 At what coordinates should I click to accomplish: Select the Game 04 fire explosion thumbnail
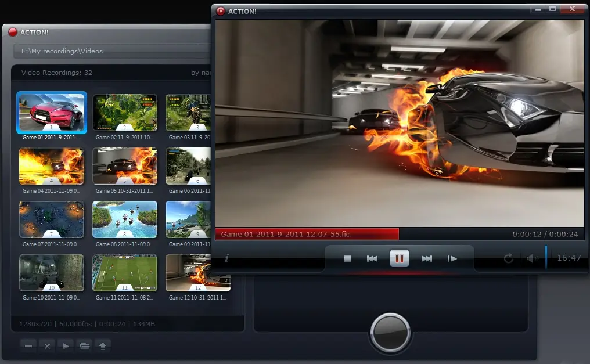pyautogui.click(x=52, y=166)
